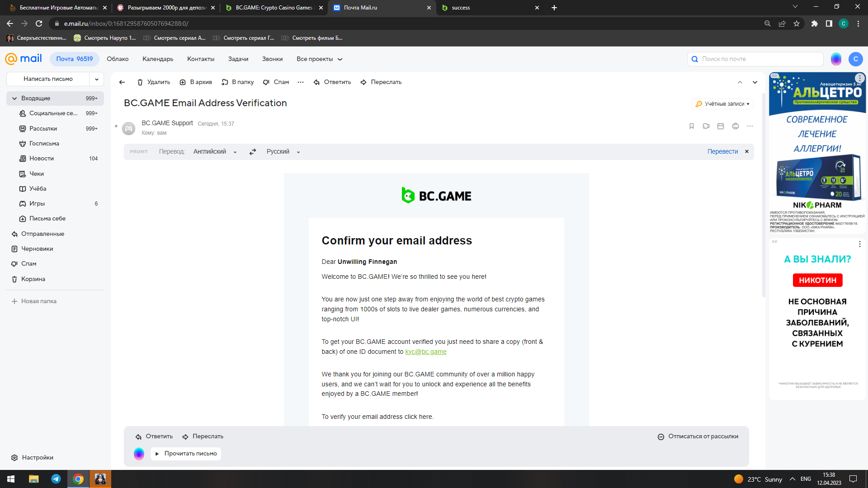Collapse the Входящие folder tree

tap(14, 99)
